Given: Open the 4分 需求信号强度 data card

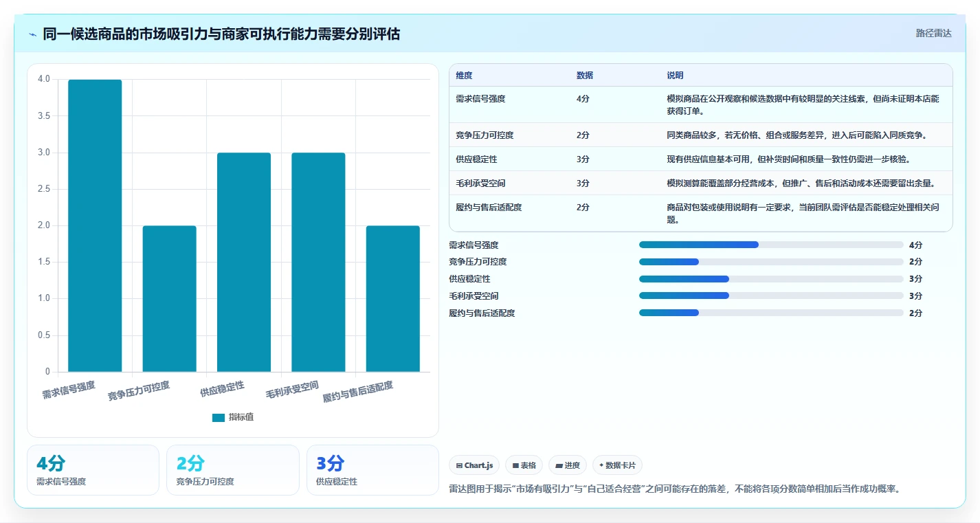Looking at the screenshot, I should click(93, 470).
